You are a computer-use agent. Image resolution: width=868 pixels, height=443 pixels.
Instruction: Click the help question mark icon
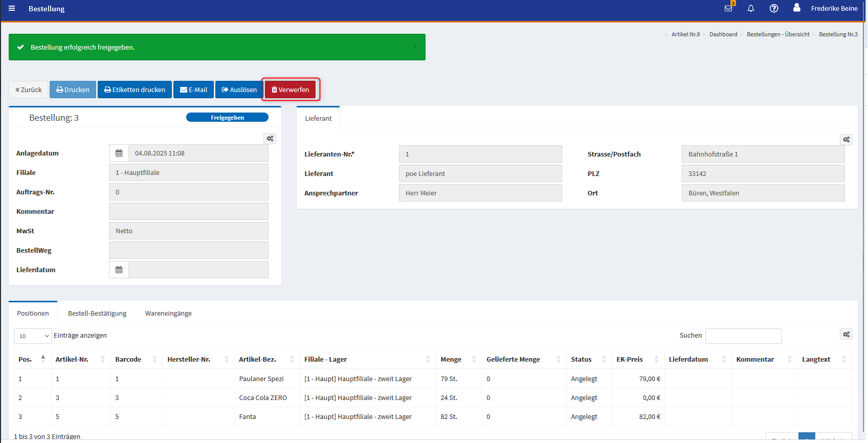click(x=774, y=8)
